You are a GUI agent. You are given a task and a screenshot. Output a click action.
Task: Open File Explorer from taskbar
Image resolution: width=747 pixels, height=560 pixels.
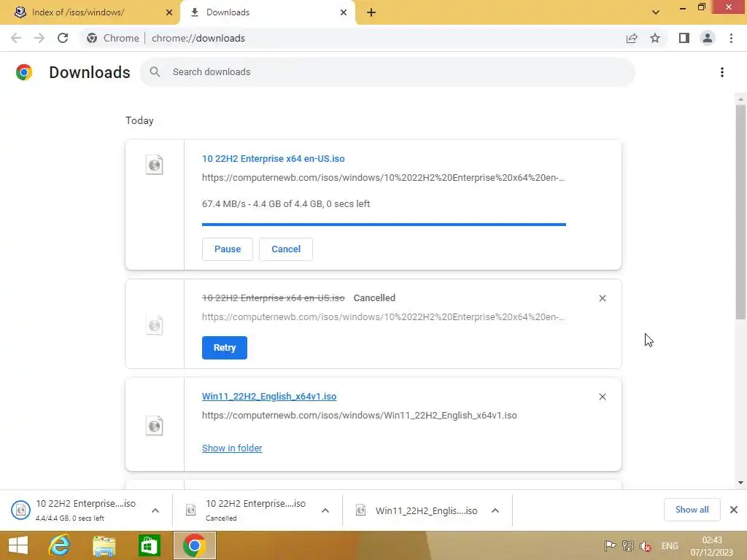tap(104, 545)
